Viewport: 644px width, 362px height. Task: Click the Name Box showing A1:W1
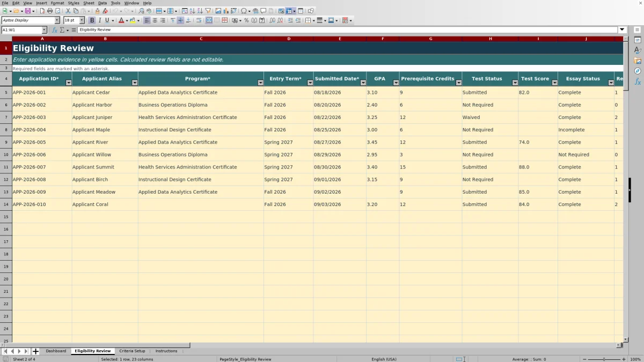point(21,30)
